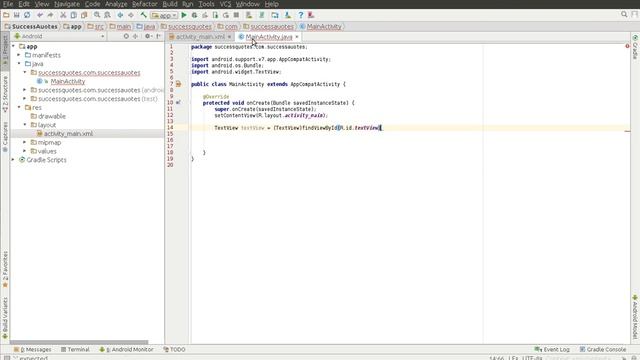
Task: Click the red error stripe marker
Action: click(627, 131)
